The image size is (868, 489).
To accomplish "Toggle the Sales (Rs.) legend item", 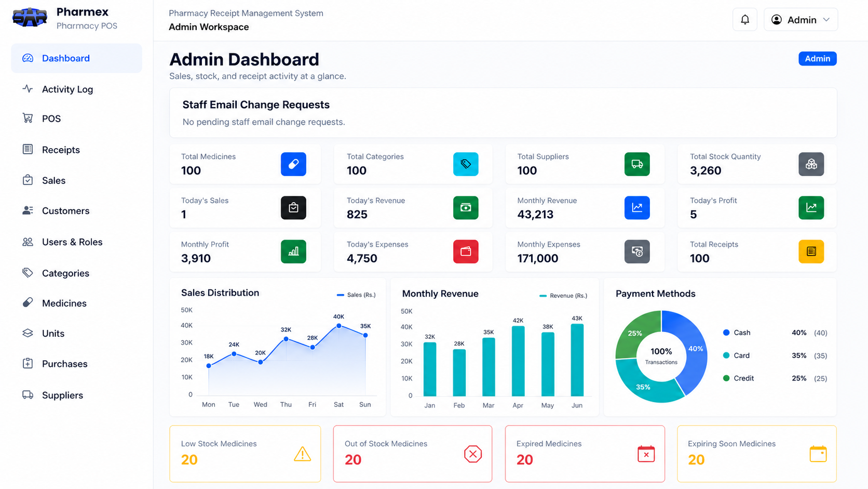I will (356, 295).
